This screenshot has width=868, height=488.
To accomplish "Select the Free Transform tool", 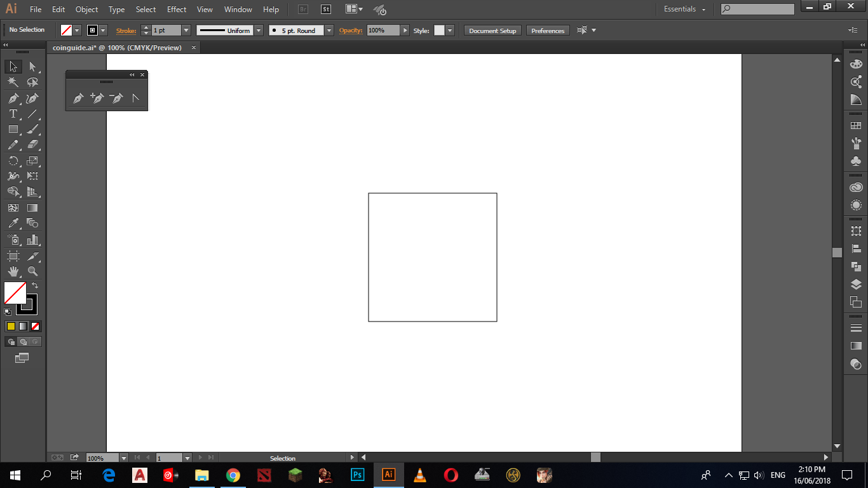I will [x=32, y=176].
